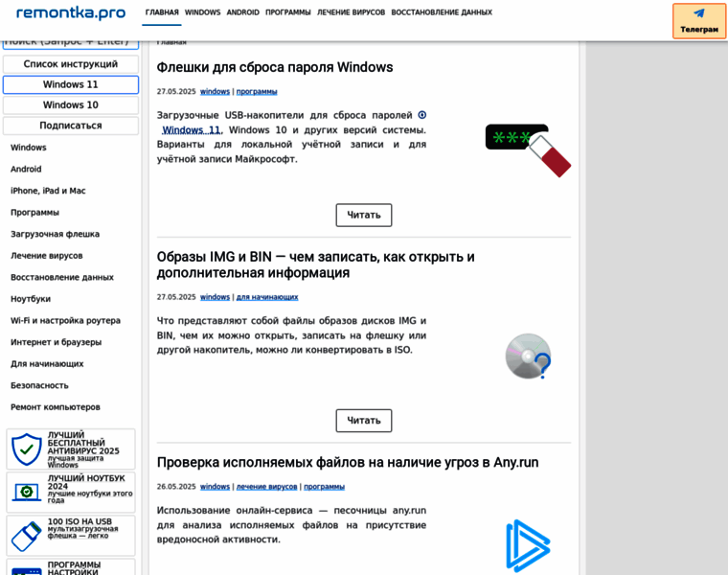Open Загрузочная флешка sidebar category

[55, 234]
